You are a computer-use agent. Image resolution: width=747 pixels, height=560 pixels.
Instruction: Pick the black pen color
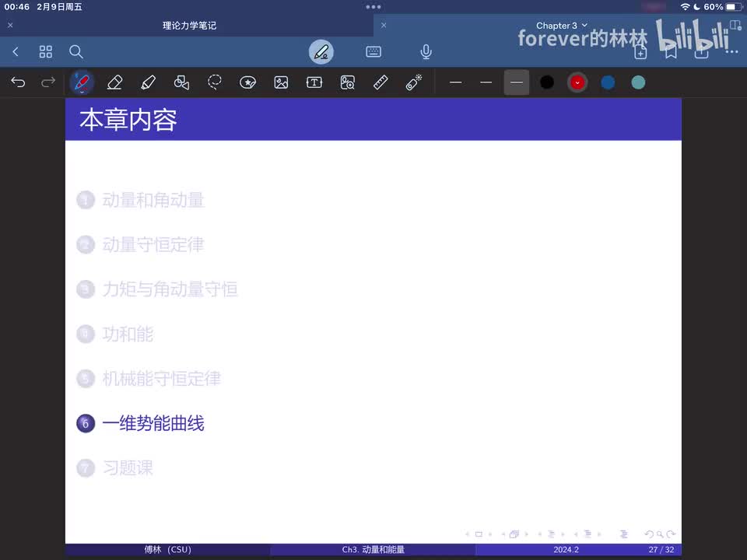pos(547,82)
